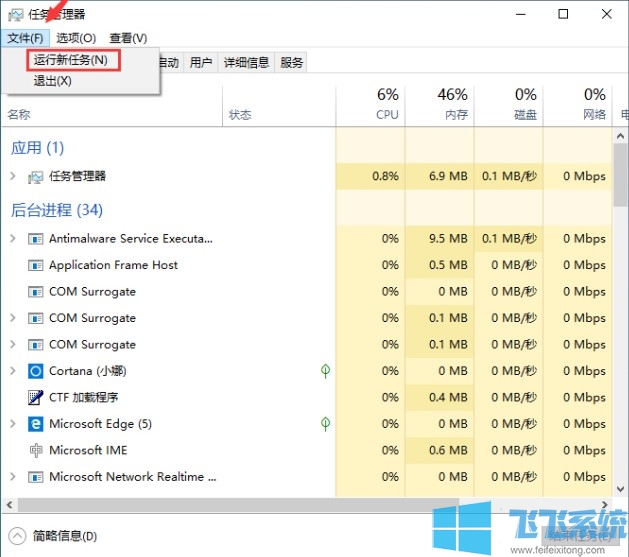Click the Cortana (小娜) circle icon
Viewport: 629px width, 557px height.
[35, 371]
